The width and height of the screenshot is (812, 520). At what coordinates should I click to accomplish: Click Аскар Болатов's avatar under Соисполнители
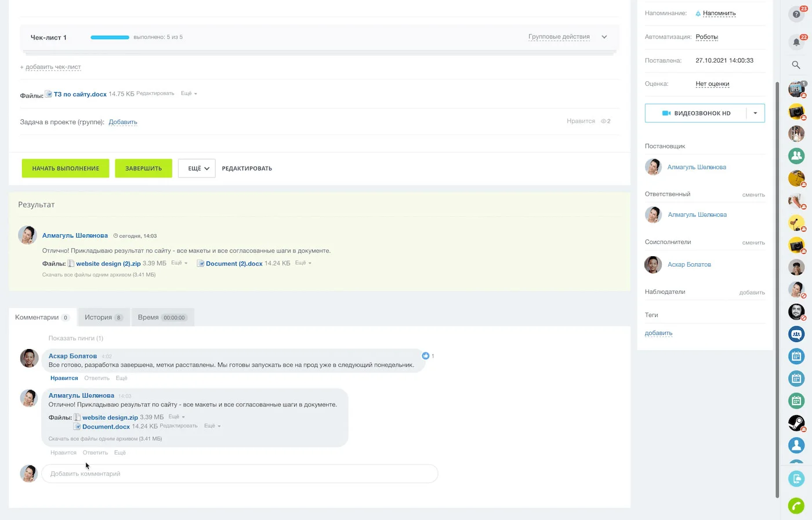point(653,264)
